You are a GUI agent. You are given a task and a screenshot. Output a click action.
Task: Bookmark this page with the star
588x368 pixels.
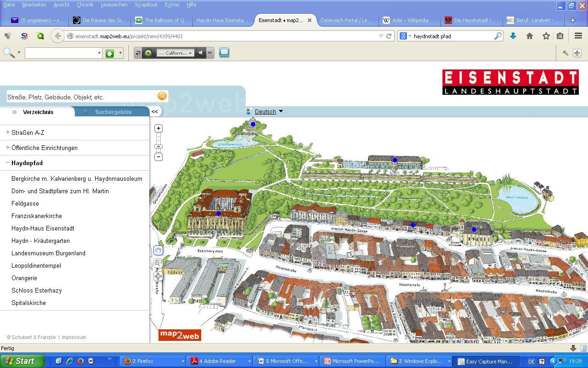pyautogui.click(x=546, y=36)
